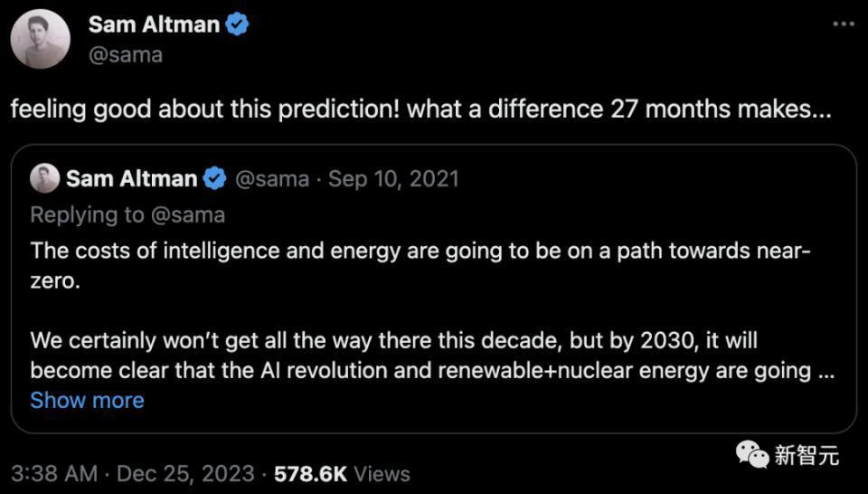The width and height of the screenshot is (868, 494).
Task: Click the 新智元 watermark text
Action: pos(806,455)
